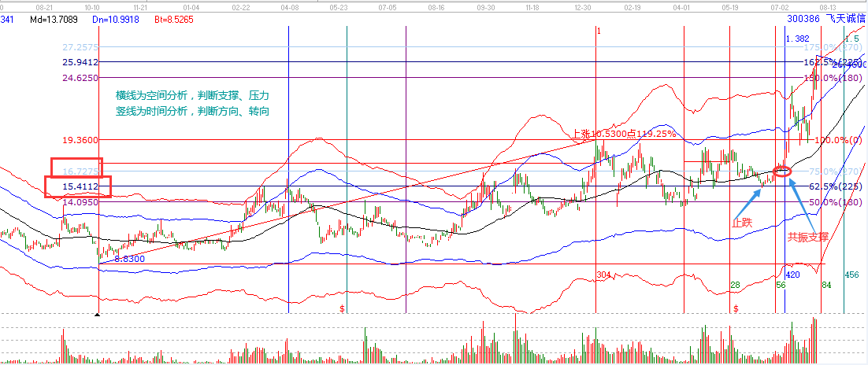
Task: Click the 304 time cycle count label
Action: point(603,275)
